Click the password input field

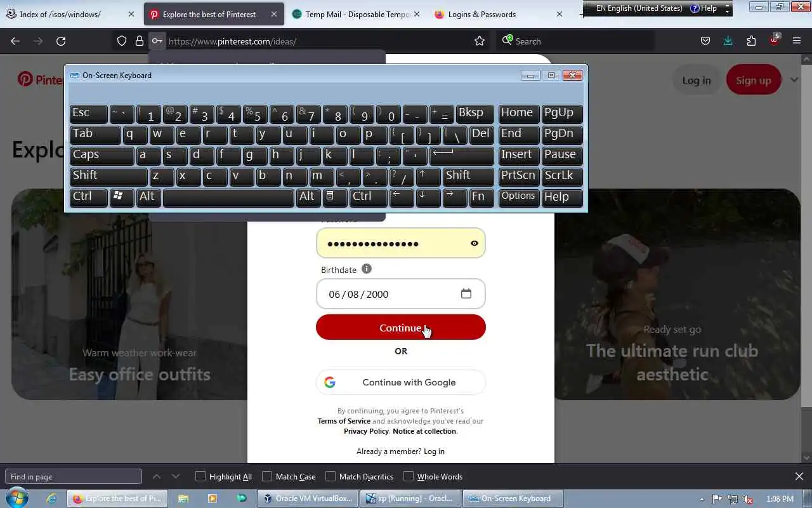click(x=401, y=243)
